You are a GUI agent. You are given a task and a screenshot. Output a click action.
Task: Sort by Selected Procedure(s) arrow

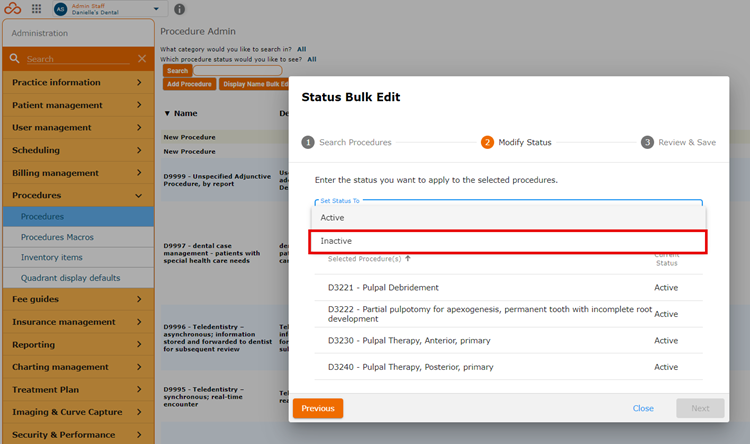coord(408,258)
